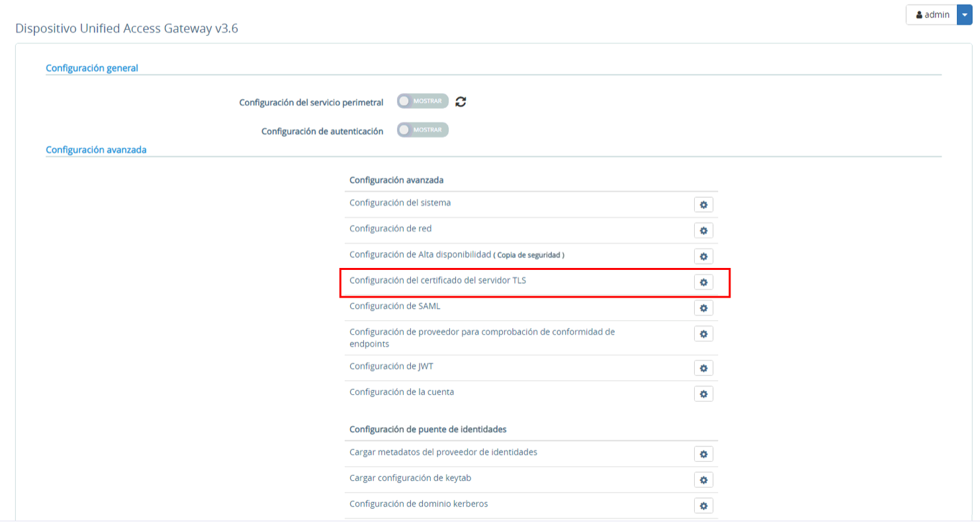Select 'Configuración de Alta disponibilidad' text
The height and width of the screenshot is (522, 980).
point(420,254)
